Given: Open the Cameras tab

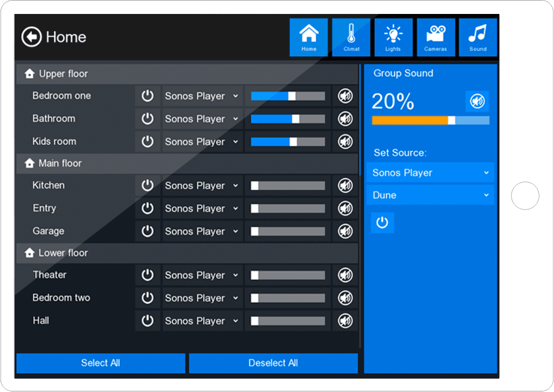Looking at the screenshot, I should pyautogui.click(x=435, y=37).
